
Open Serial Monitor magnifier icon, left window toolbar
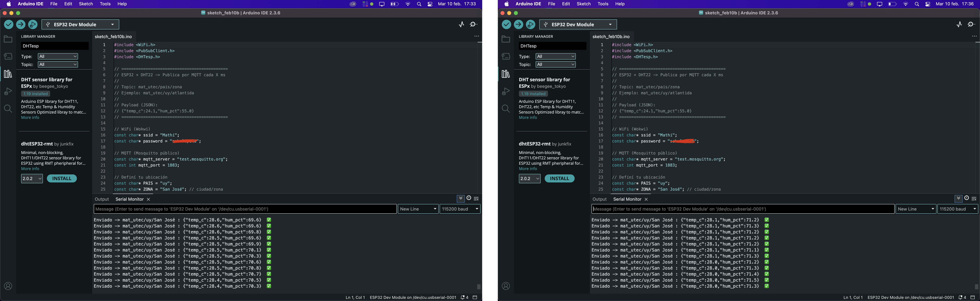click(473, 24)
